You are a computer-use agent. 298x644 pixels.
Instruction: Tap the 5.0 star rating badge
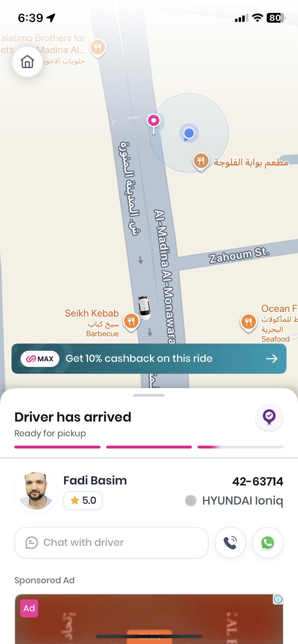click(x=83, y=501)
